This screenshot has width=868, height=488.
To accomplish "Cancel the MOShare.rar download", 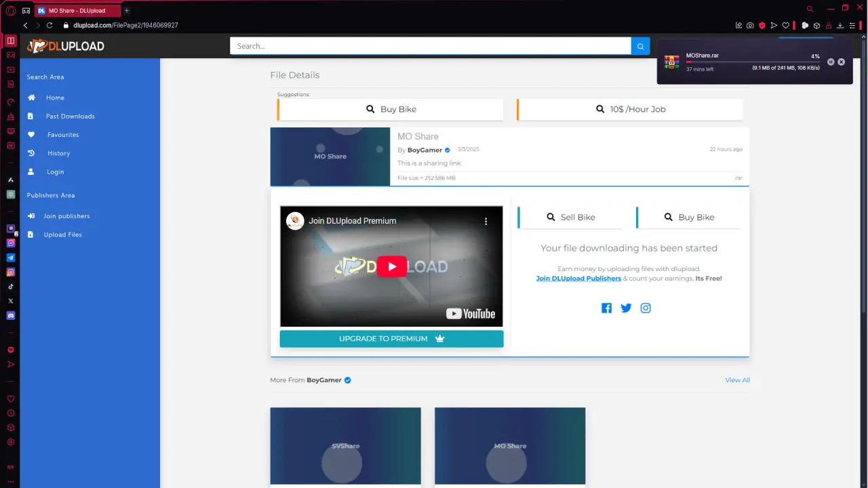I will pos(842,62).
